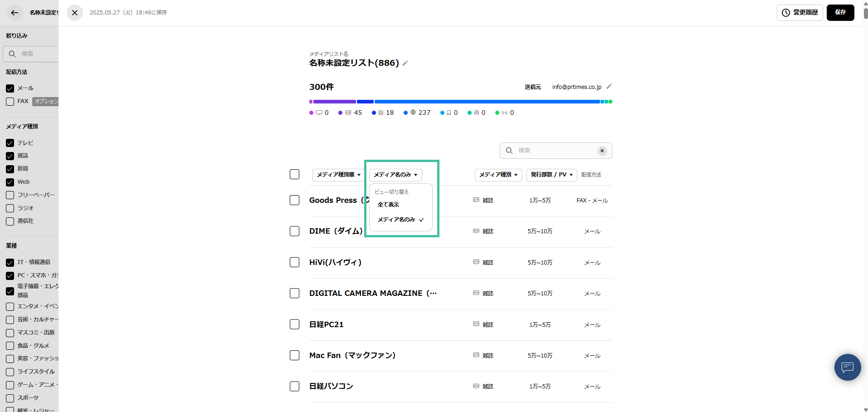
Task: Click the back arrow icon
Action: 15,13
